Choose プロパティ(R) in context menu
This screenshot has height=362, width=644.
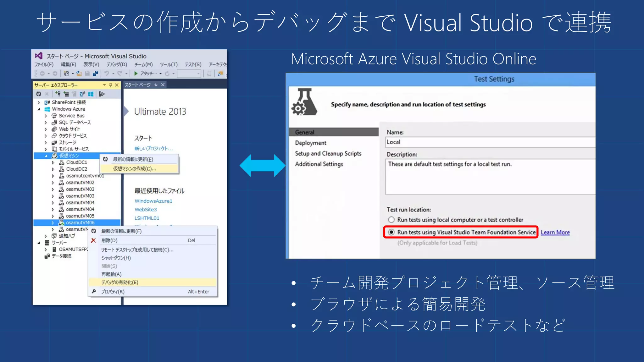pyautogui.click(x=153, y=292)
